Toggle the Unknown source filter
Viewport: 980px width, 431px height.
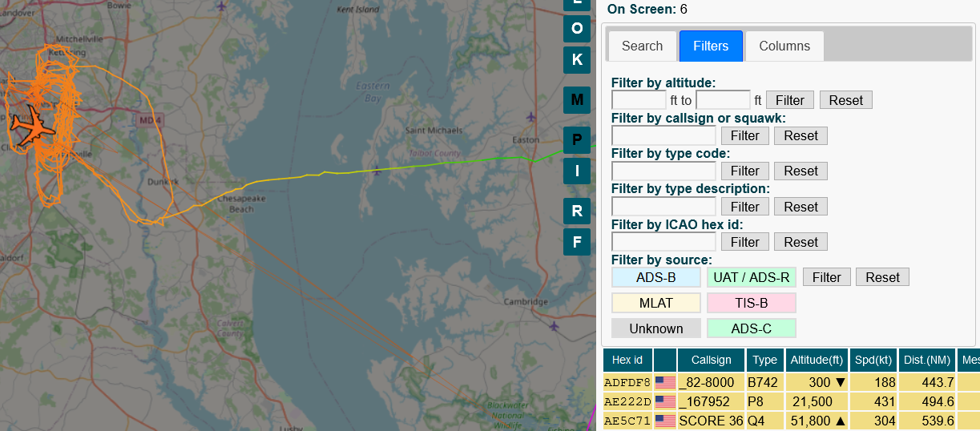(x=656, y=328)
